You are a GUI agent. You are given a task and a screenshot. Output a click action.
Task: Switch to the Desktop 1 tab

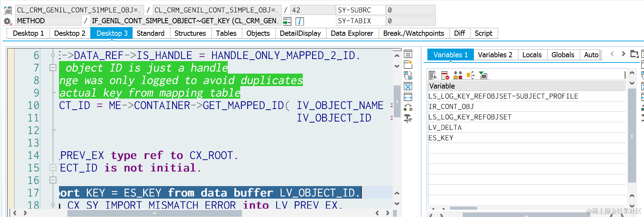pos(28,33)
